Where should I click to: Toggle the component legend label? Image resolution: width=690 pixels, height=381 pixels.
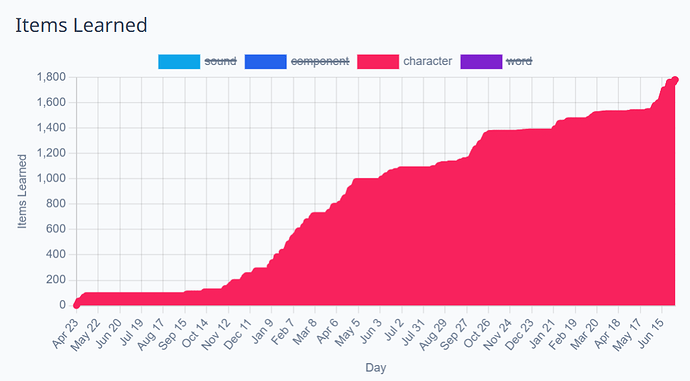pos(320,61)
